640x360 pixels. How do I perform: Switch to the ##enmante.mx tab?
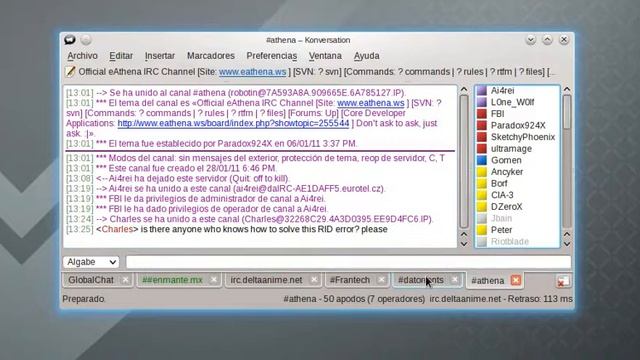[172, 280]
